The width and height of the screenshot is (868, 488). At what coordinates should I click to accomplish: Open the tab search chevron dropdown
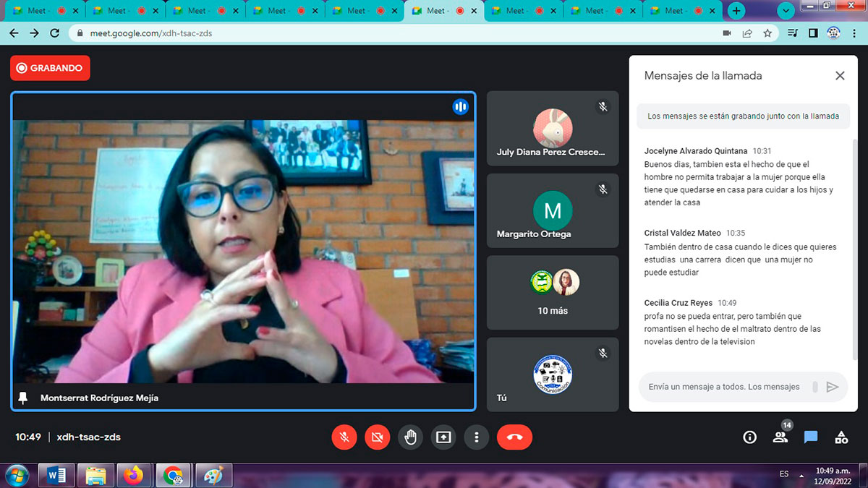[786, 11]
